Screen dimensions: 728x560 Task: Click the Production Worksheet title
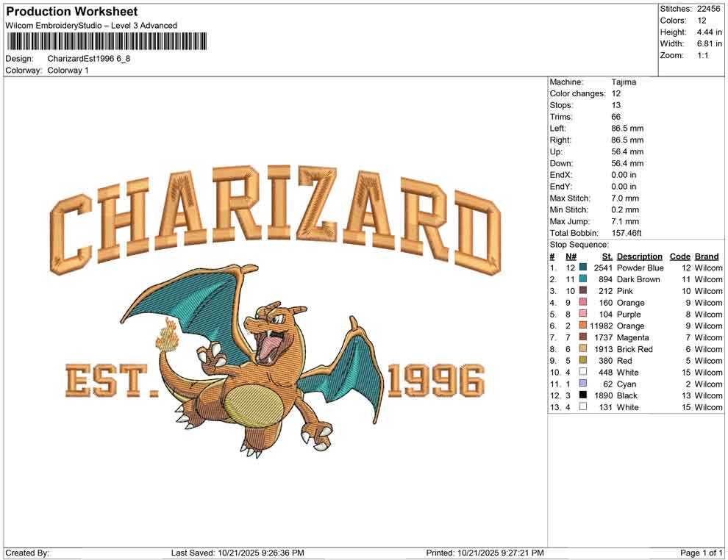(72, 11)
